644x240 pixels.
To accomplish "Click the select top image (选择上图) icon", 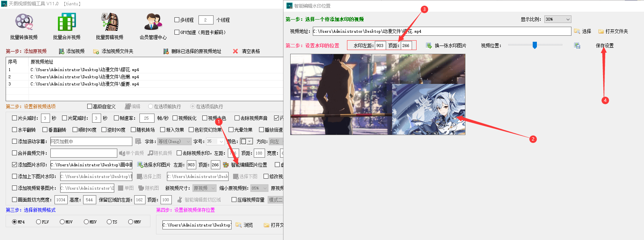I will tap(139, 176).
